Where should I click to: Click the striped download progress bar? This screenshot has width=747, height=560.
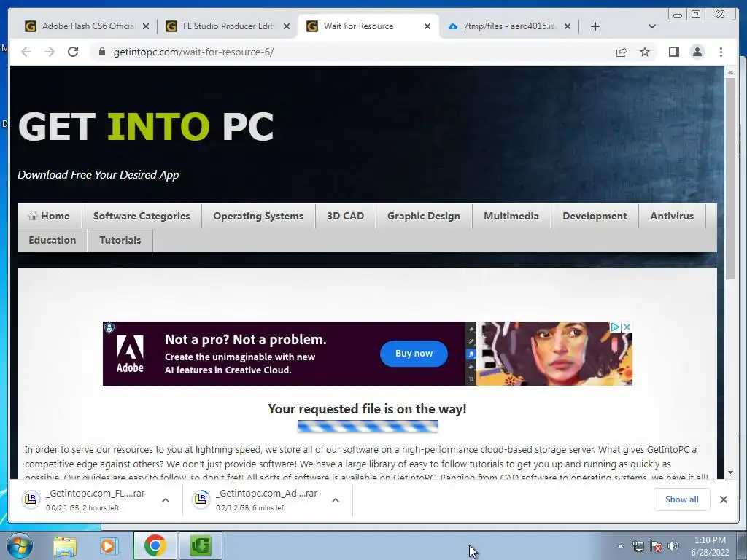(x=368, y=426)
